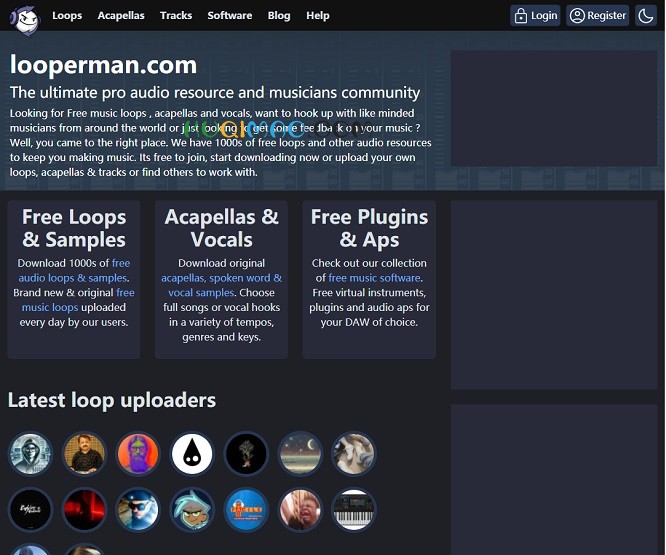The image size is (666, 555).
Task: Open the Loops menu
Action: click(x=67, y=16)
